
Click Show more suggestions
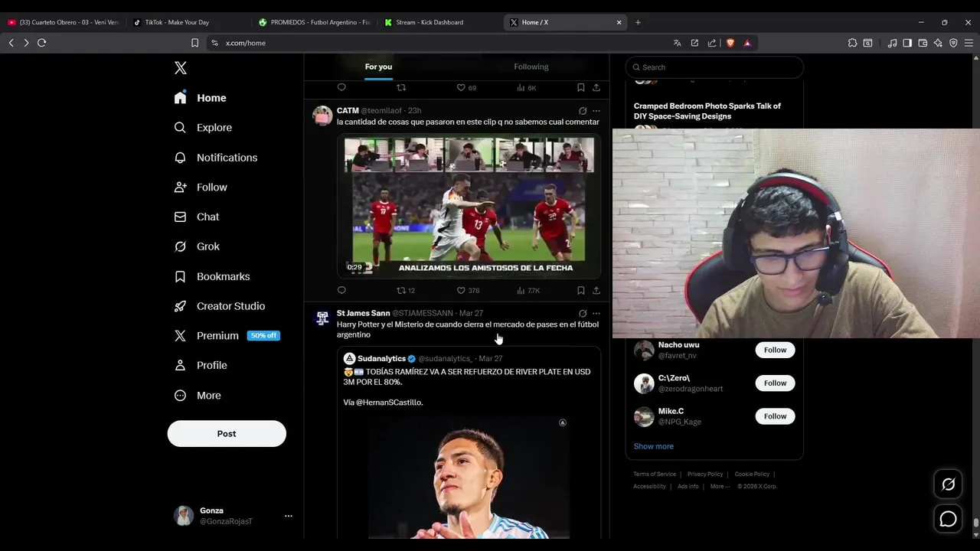pyautogui.click(x=653, y=446)
